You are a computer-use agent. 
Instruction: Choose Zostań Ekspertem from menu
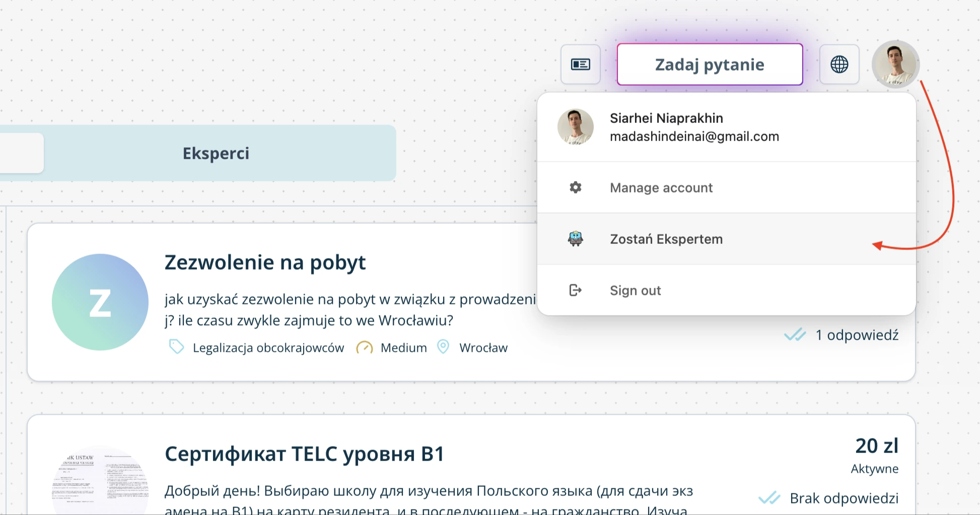[x=666, y=239]
